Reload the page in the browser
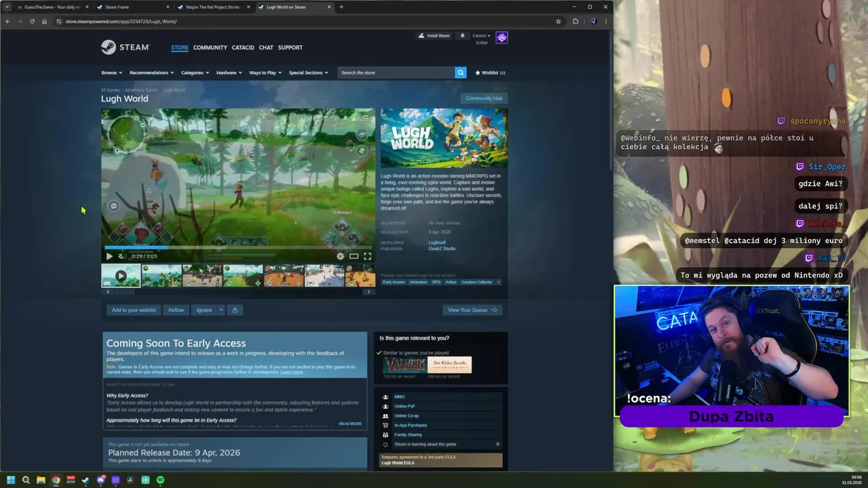Screen dimensions: 868x488 point(32,21)
